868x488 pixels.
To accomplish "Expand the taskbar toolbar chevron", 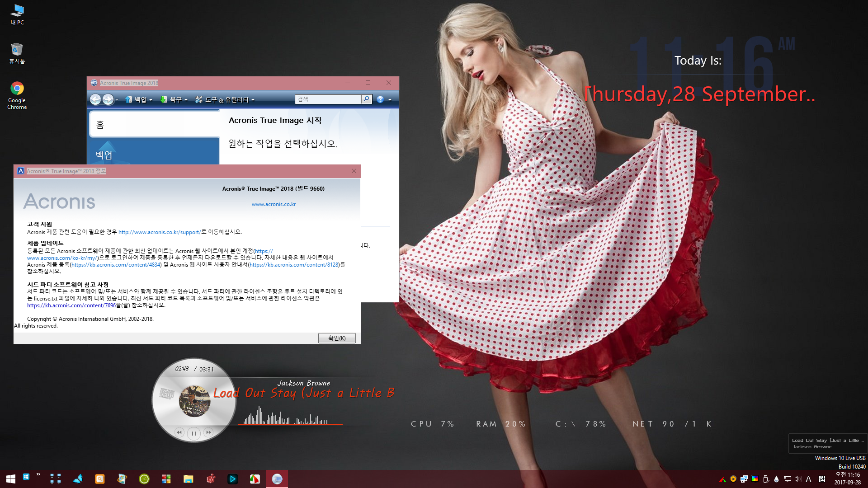I will (x=38, y=474).
